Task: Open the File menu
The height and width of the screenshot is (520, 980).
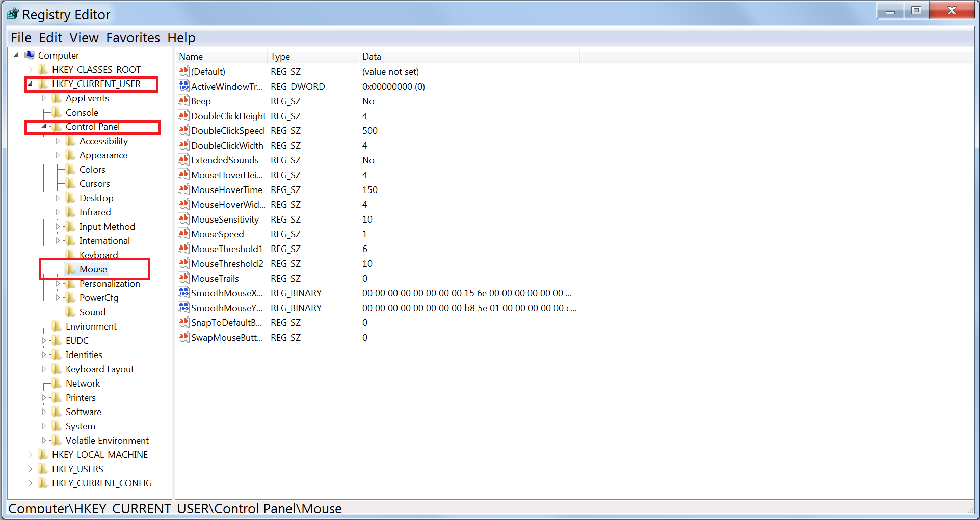Action: (x=21, y=38)
